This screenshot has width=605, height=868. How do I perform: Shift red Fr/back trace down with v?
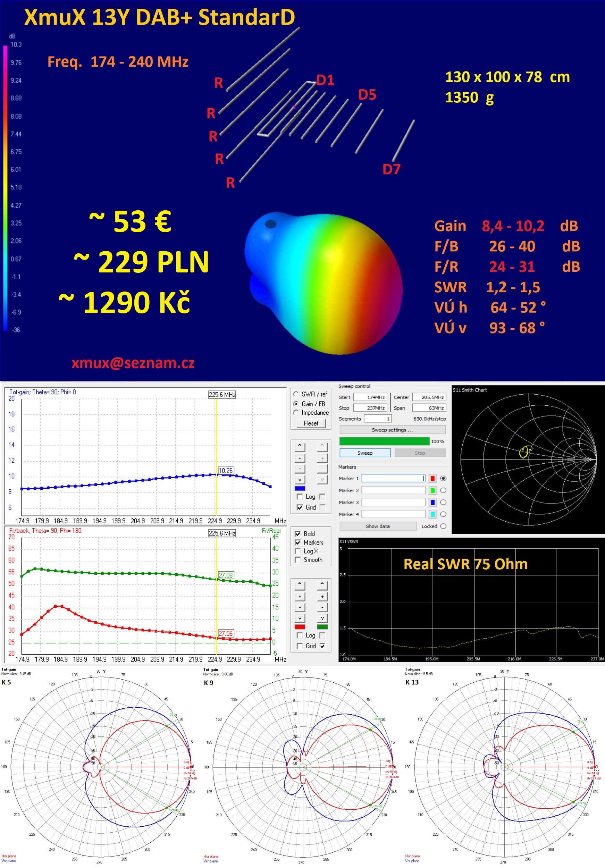300,618
